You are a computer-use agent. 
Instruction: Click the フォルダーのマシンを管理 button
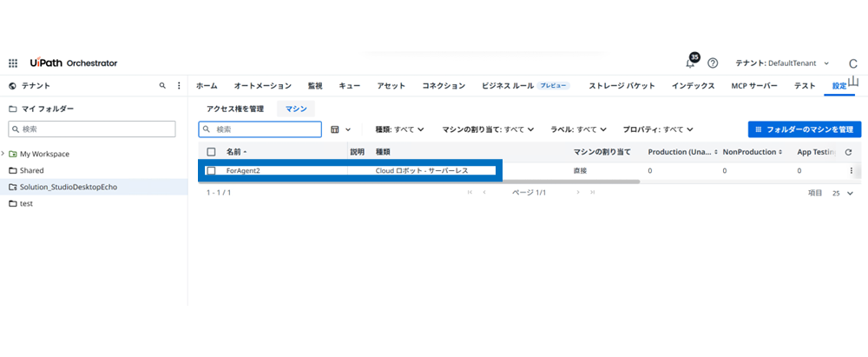[x=805, y=129]
